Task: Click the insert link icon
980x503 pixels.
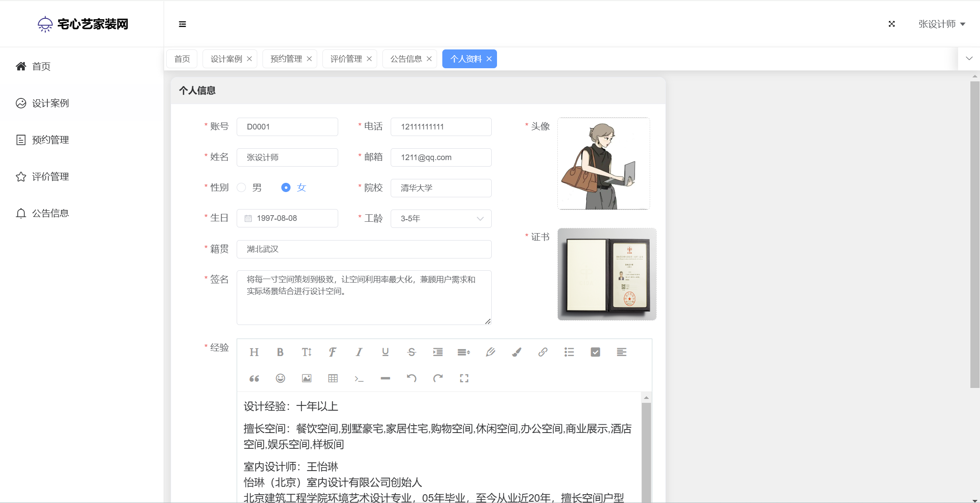Action: coord(542,352)
